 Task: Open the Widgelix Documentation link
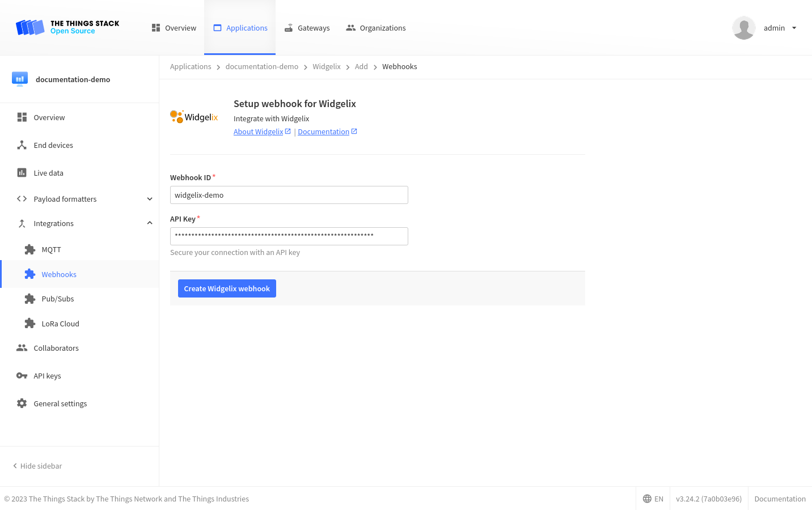(324, 131)
